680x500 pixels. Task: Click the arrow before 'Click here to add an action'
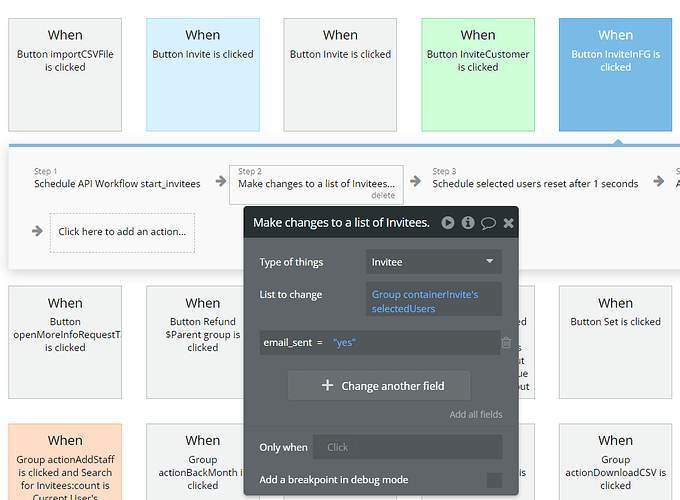tap(38, 231)
